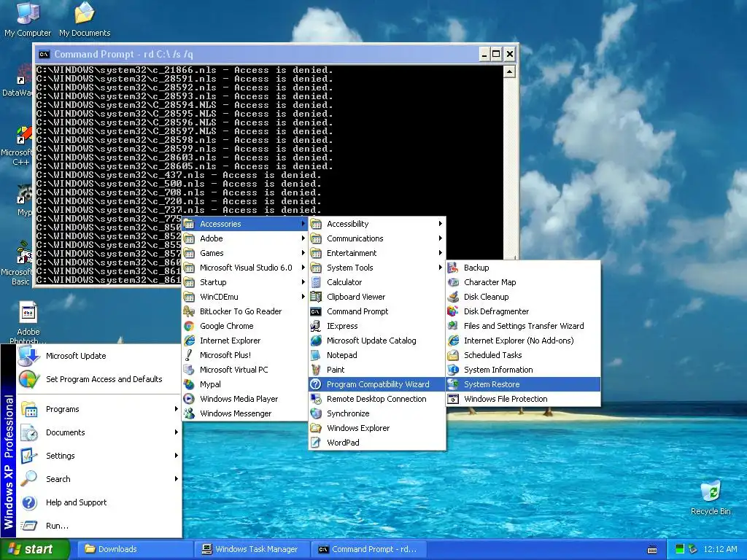The image size is (747, 560).
Task: Open Microsoft Virtual PC entry
Action: point(245,370)
